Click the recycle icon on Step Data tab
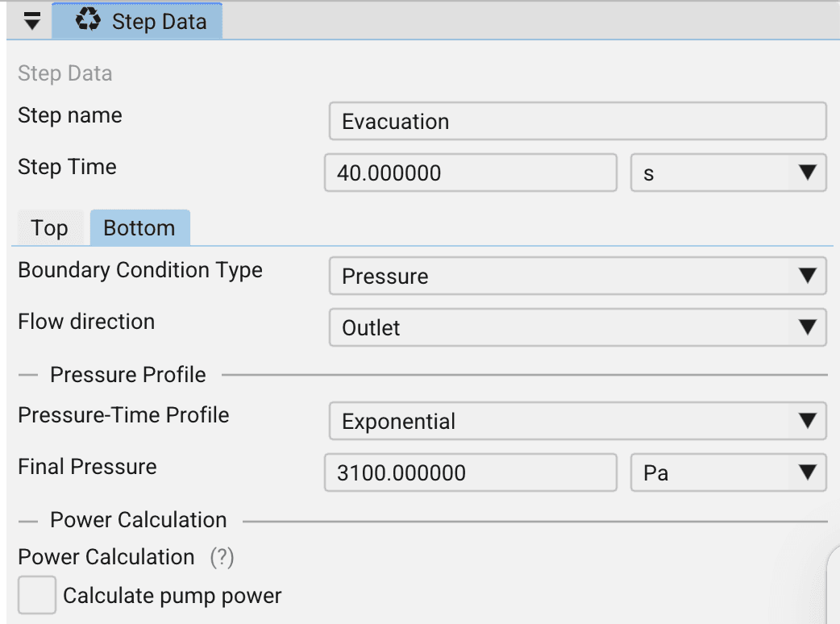 [87, 21]
